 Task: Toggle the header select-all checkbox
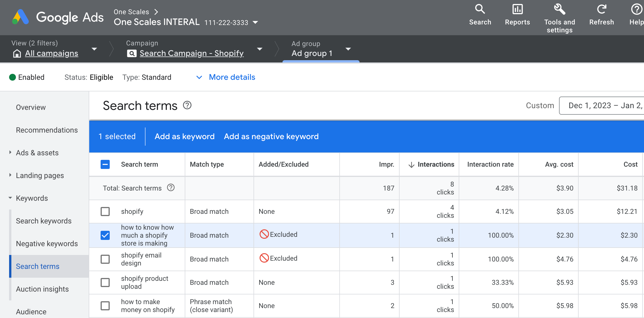[105, 164]
